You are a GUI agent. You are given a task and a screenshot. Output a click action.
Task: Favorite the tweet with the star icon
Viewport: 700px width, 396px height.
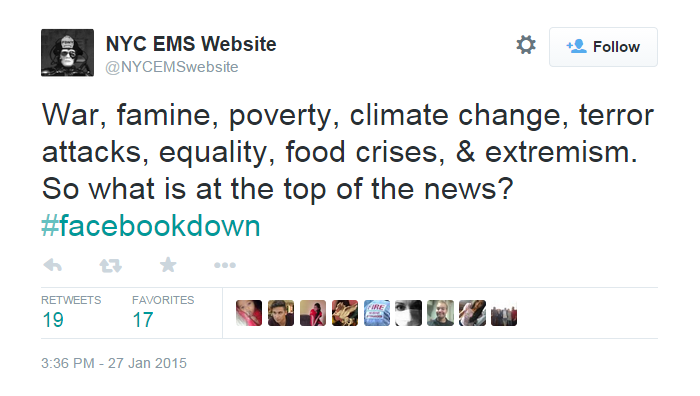tap(168, 265)
